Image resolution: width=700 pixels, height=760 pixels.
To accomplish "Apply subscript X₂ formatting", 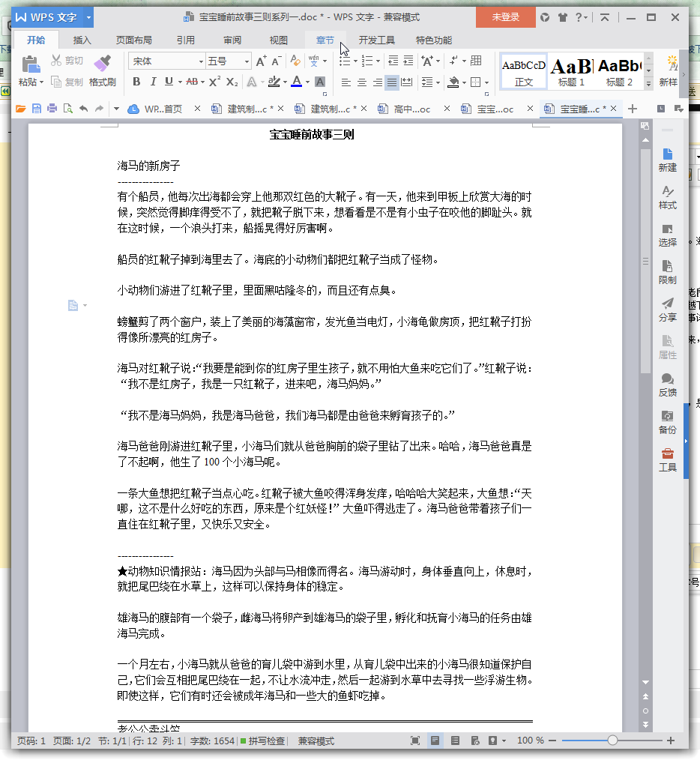I will [x=232, y=82].
